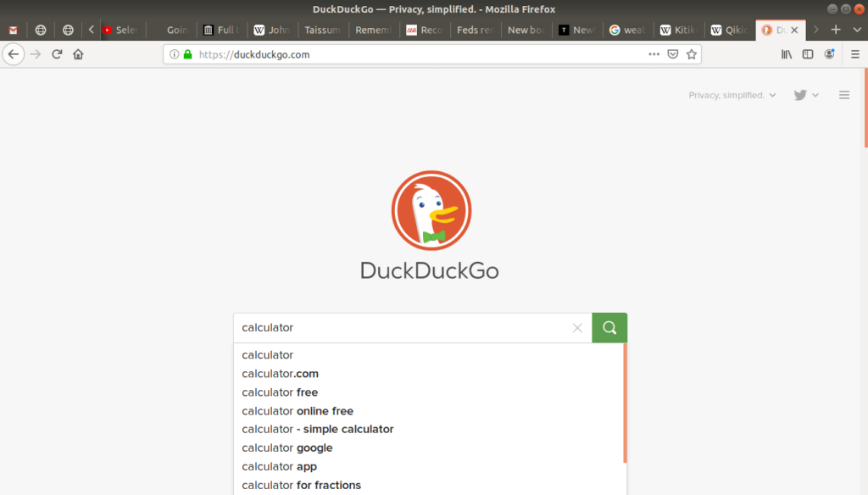
Task: Choose 'calculator for fractions' suggestion
Action: (x=429, y=485)
